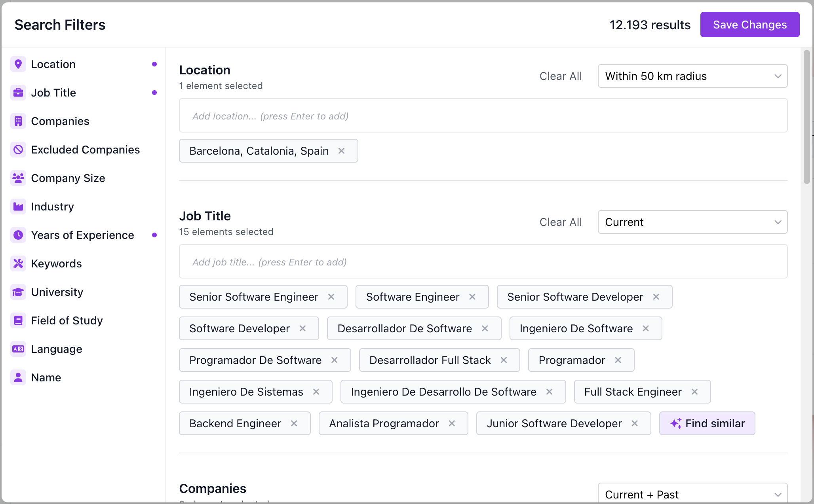814x504 pixels.
Task: Open the Current job title scope dropdown
Action: click(x=692, y=222)
